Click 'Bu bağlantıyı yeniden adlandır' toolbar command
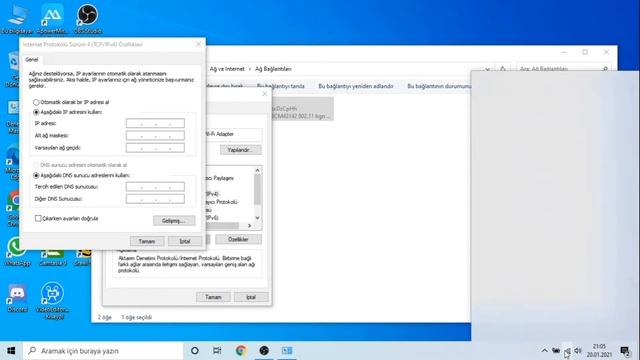 (x=356, y=86)
